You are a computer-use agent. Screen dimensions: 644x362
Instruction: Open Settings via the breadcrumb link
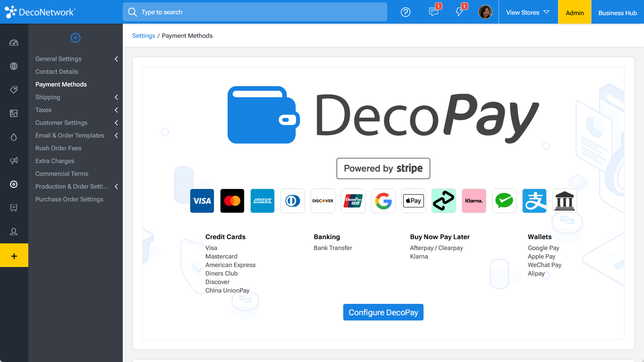(144, 35)
